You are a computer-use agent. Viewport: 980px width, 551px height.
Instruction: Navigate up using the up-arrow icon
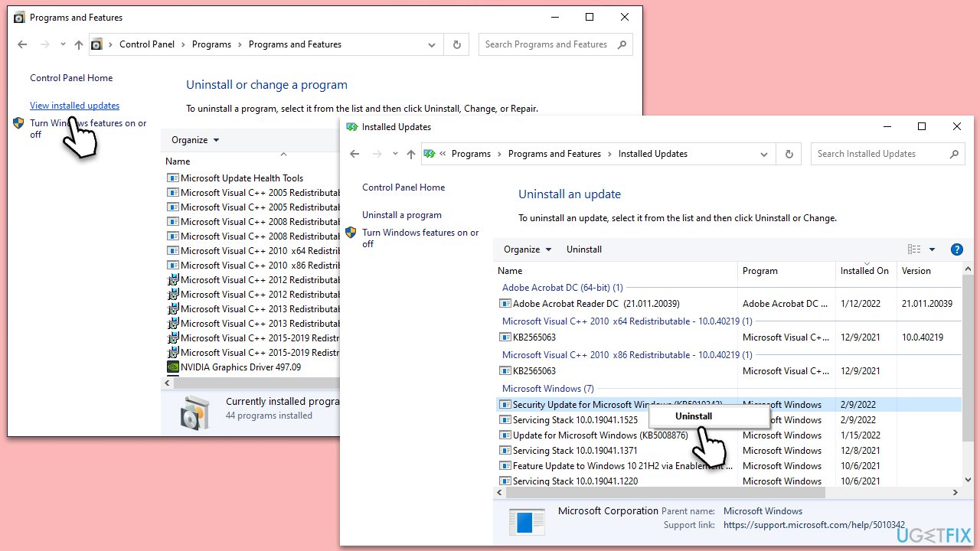click(411, 154)
